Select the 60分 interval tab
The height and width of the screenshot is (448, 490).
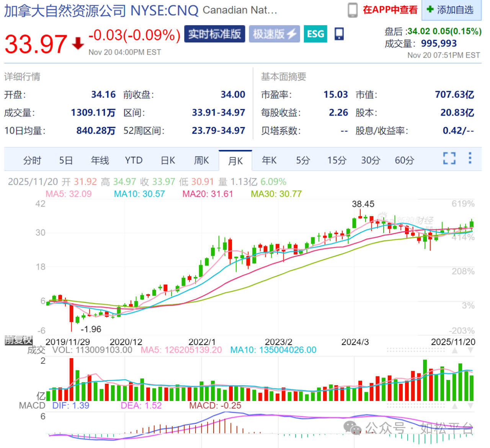coord(404,160)
